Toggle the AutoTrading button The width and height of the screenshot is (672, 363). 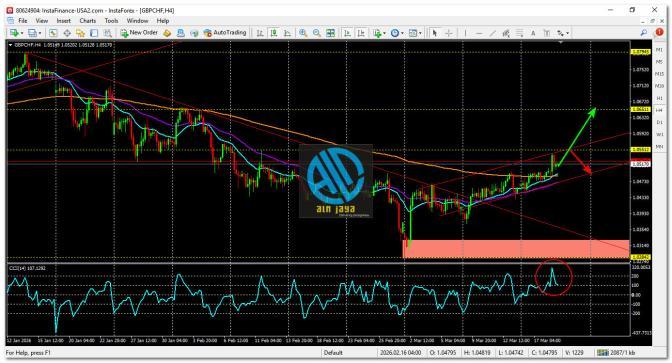[225, 33]
